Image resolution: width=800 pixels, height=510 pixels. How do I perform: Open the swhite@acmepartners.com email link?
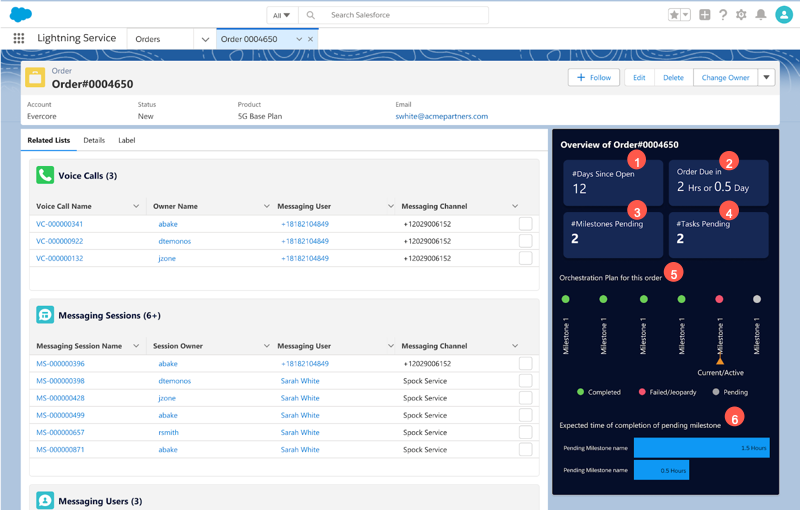coord(441,116)
